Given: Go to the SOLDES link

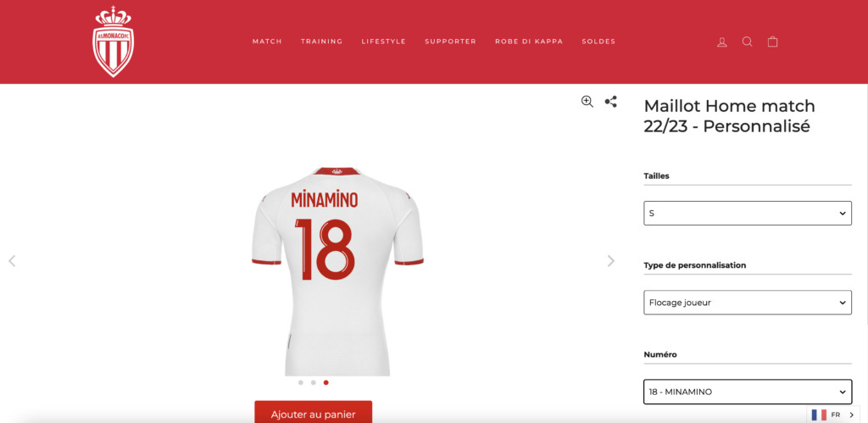Looking at the screenshot, I should point(598,42).
